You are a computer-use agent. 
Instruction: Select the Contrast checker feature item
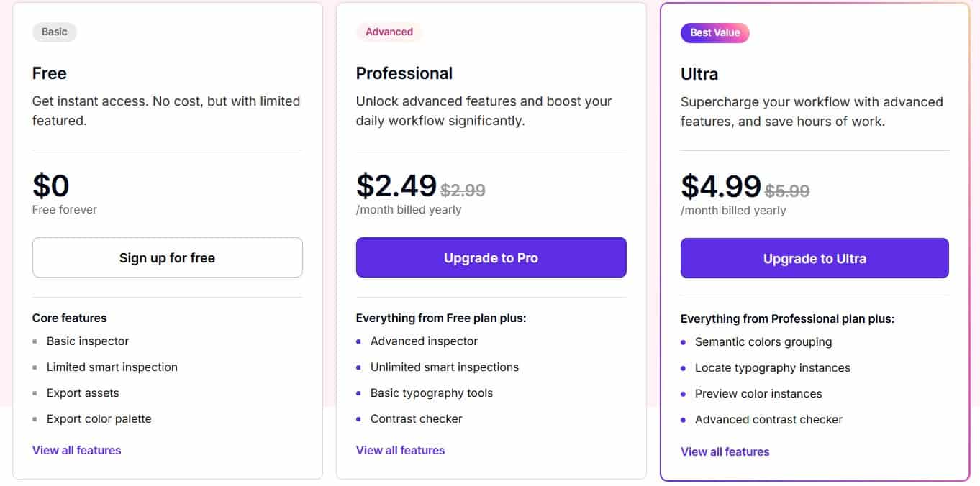[x=417, y=418]
